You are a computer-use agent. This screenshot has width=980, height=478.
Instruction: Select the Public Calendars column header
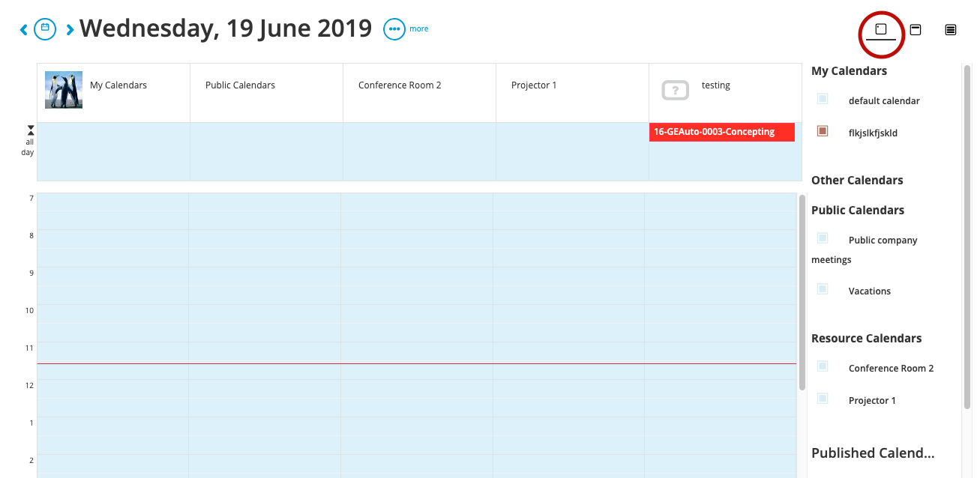tap(266, 93)
